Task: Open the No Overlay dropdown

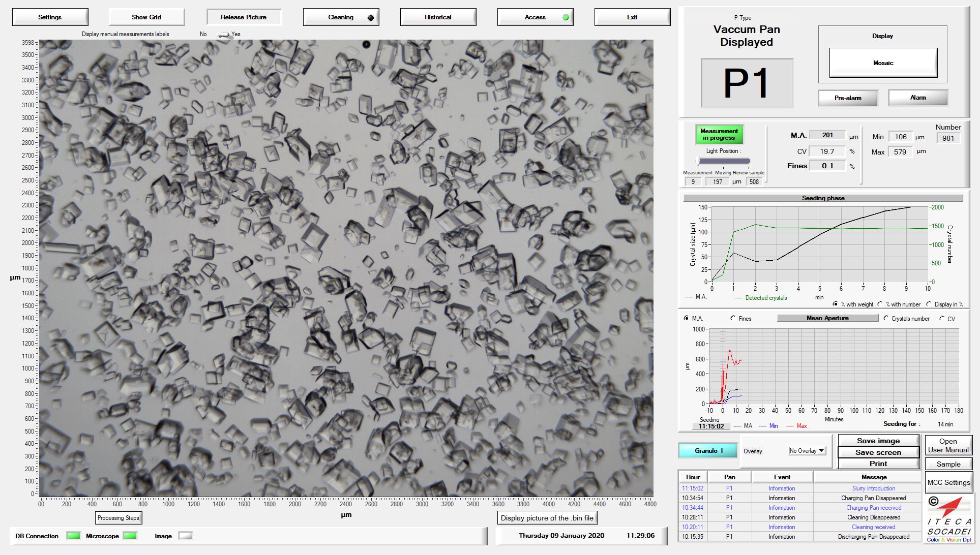Action: coord(807,451)
